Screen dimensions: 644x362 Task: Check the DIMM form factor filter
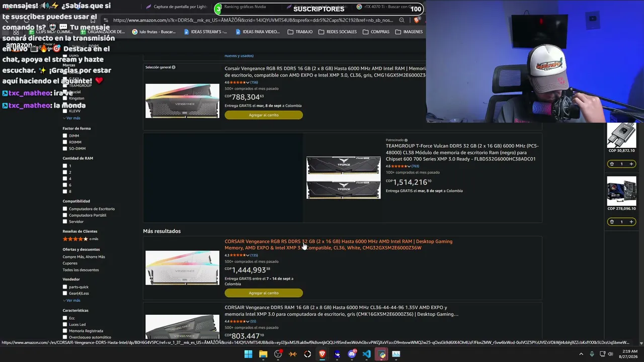click(x=65, y=136)
